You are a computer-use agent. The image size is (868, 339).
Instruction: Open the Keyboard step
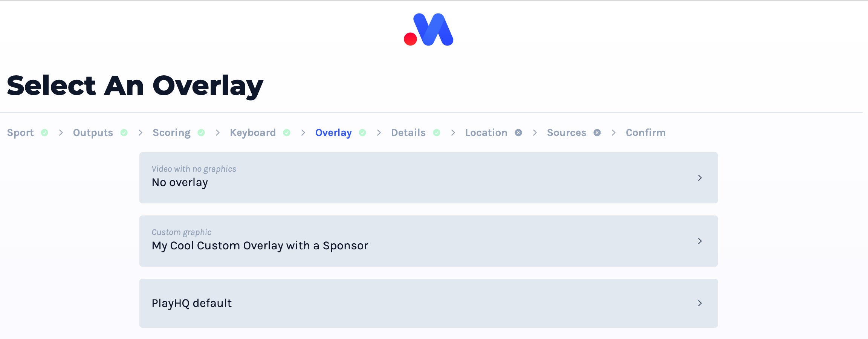point(253,133)
